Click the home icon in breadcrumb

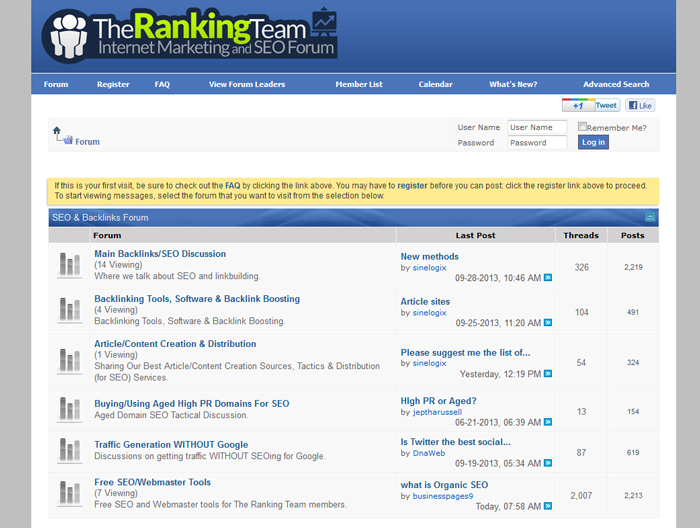click(56, 130)
